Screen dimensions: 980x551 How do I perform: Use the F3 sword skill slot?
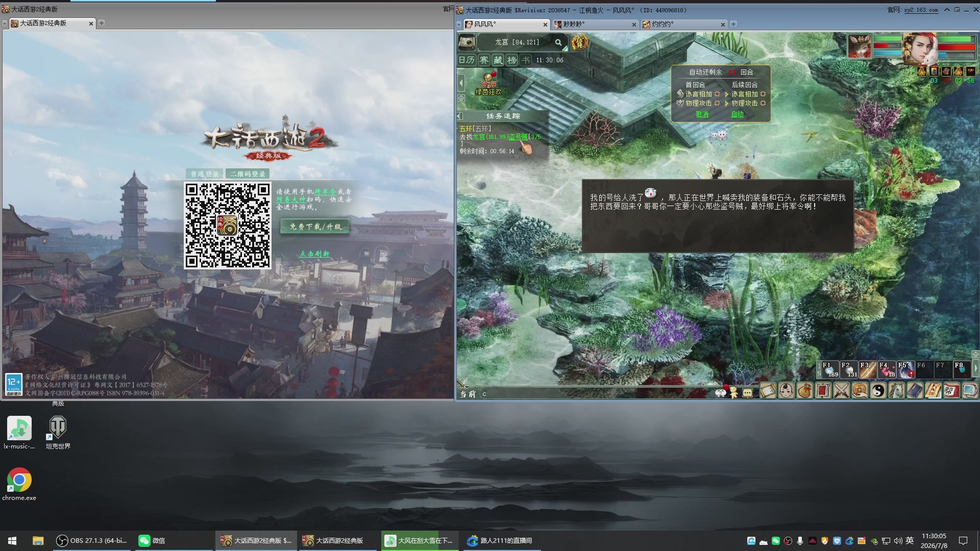click(x=867, y=370)
